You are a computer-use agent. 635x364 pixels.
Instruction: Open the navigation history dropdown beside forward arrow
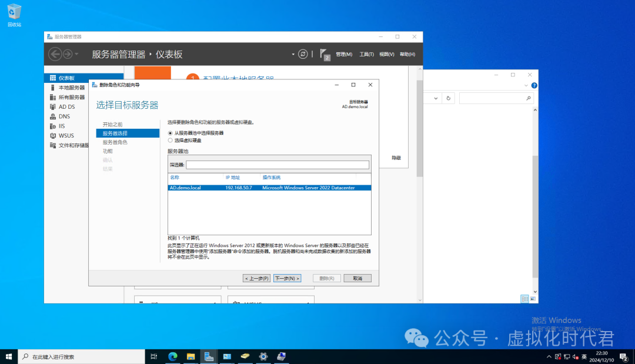click(x=76, y=54)
